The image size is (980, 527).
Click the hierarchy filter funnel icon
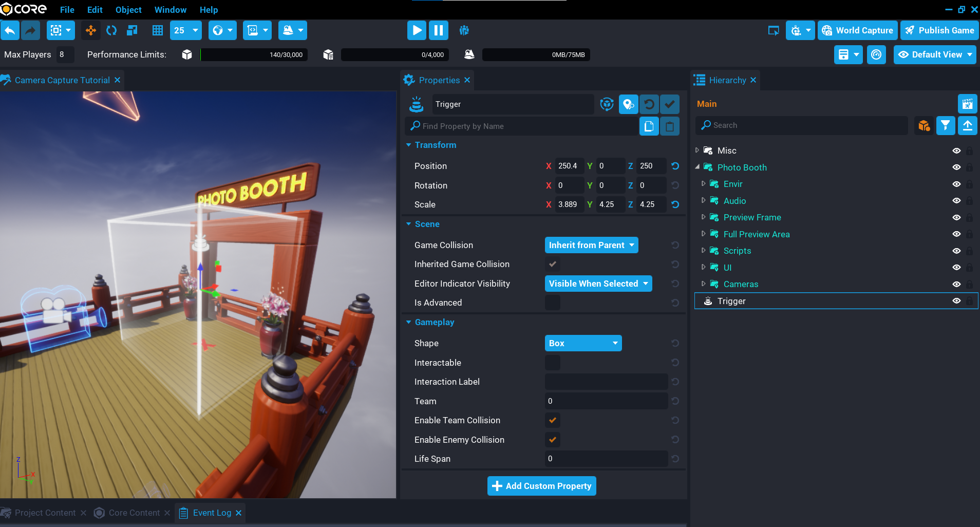click(x=946, y=125)
